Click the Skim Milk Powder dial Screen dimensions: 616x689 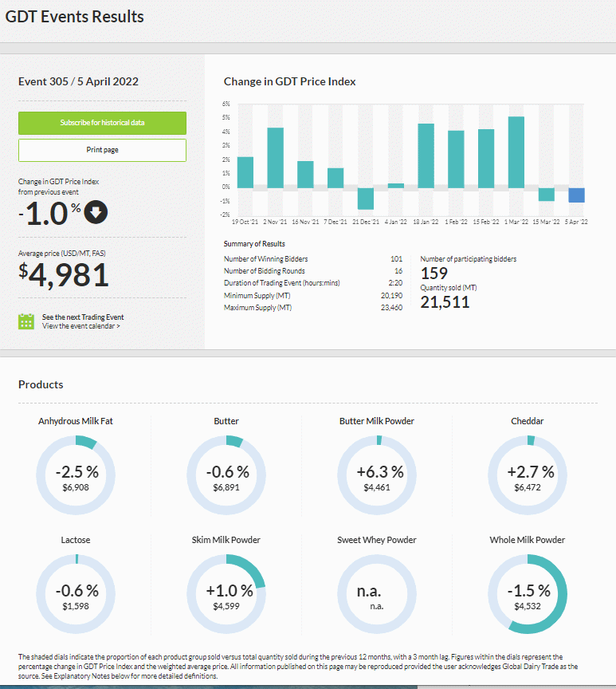point(226,593)
